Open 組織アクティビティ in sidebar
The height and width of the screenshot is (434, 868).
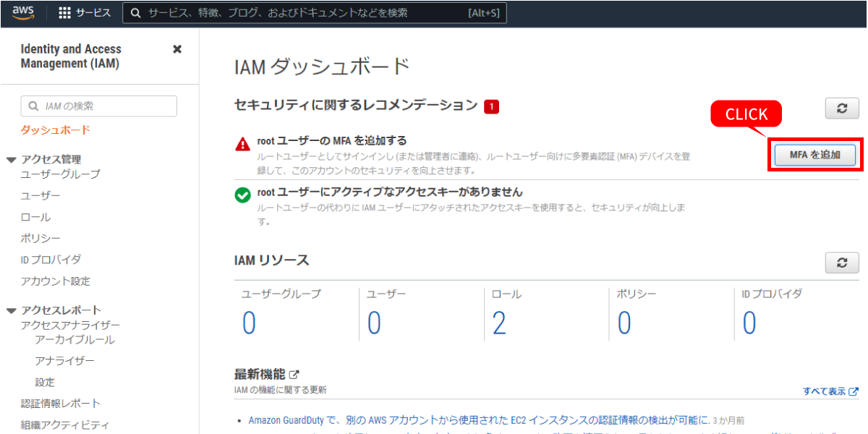[x=65, y=425]
